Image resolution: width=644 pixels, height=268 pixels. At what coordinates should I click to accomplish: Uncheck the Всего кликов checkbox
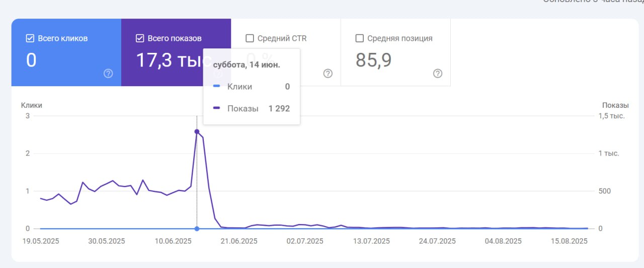30,38
